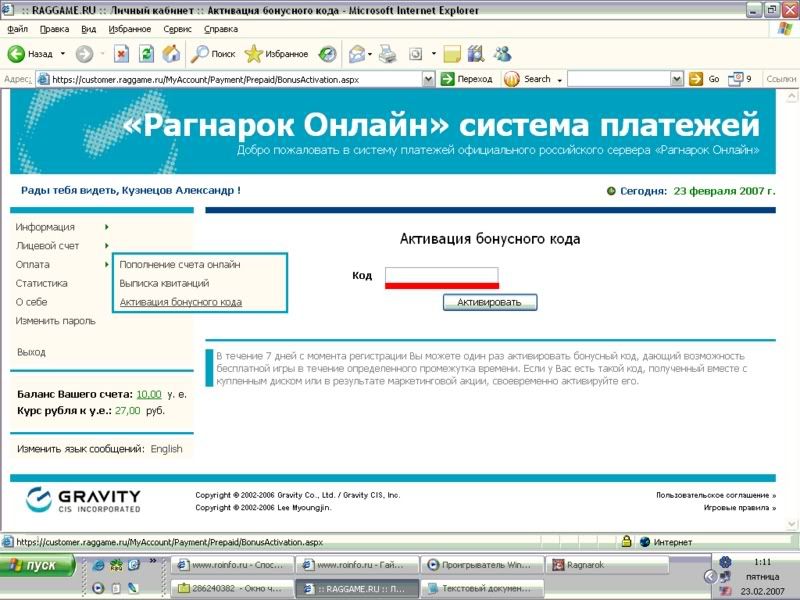Image resolution: width=800 pixels, height=600 pixels.
Task: Open the search box combo dropdown arrow
Action: click(x=677, y=79)
